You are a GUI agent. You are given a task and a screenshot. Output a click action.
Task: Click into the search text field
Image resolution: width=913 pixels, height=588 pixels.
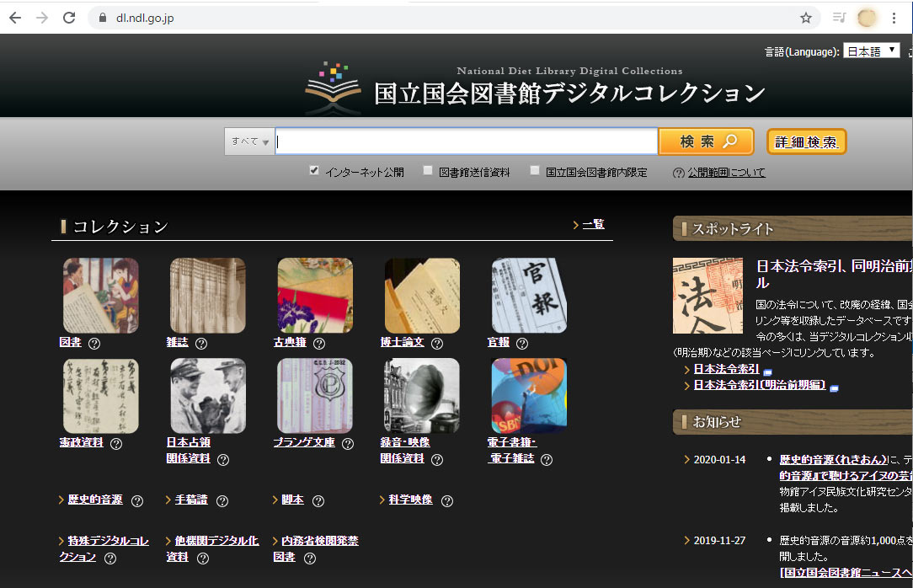click(466, 142)
